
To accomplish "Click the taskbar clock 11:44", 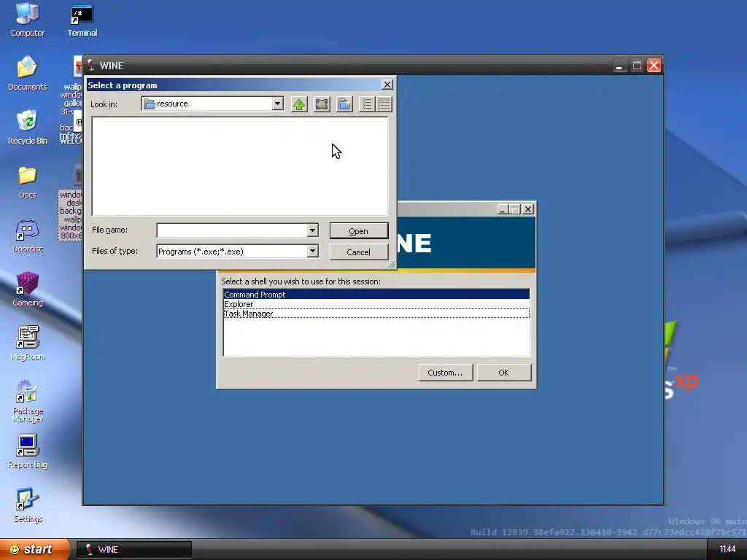I will pyautogui.click(x=727, y=549).
